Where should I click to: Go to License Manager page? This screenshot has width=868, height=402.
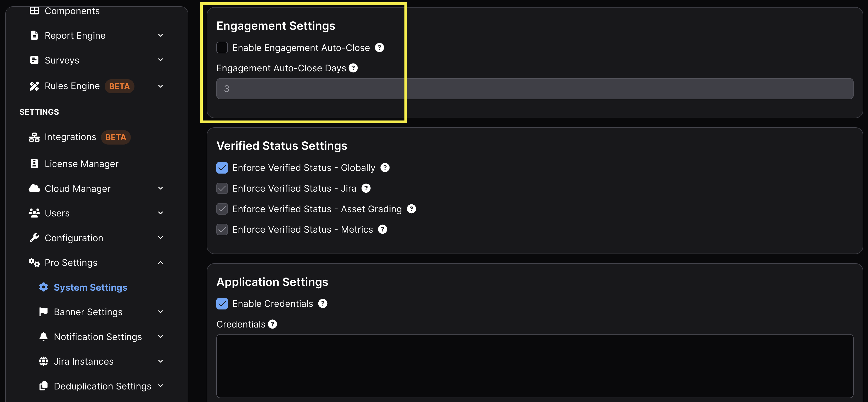tap(82, 164)
